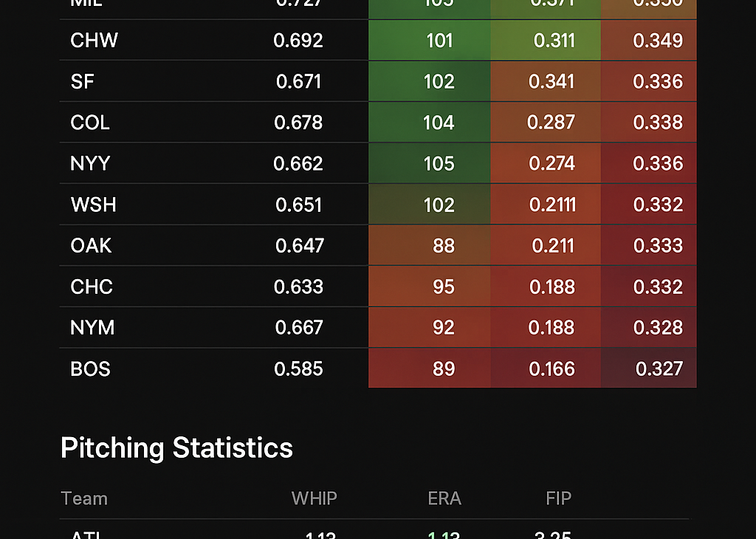Click the Pitching Statistics heading
Screen dimensions: 756x539
[176, 448]
